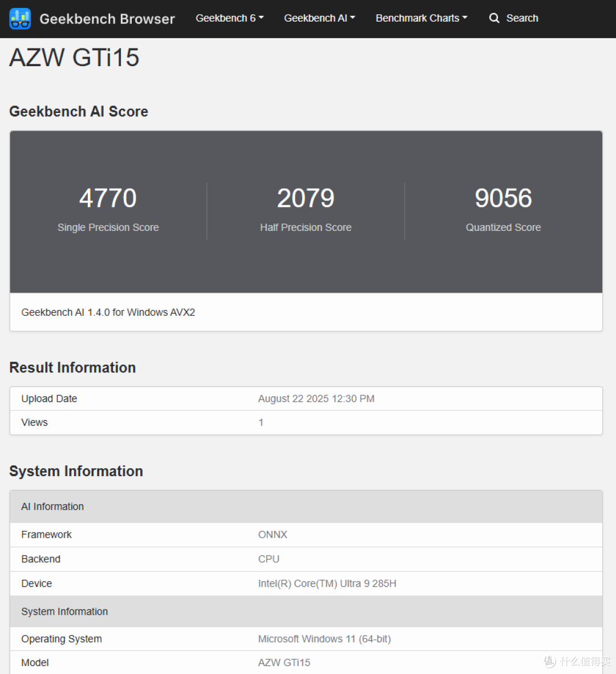Click the Upload Date row label
Screen dimensions: 616x674
pos(49,399)
